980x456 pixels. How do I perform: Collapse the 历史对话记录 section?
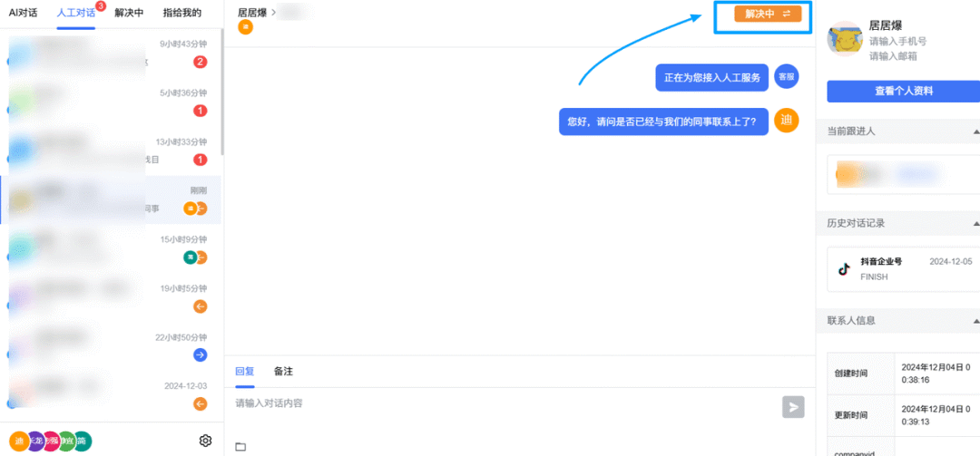click(975, 223)
